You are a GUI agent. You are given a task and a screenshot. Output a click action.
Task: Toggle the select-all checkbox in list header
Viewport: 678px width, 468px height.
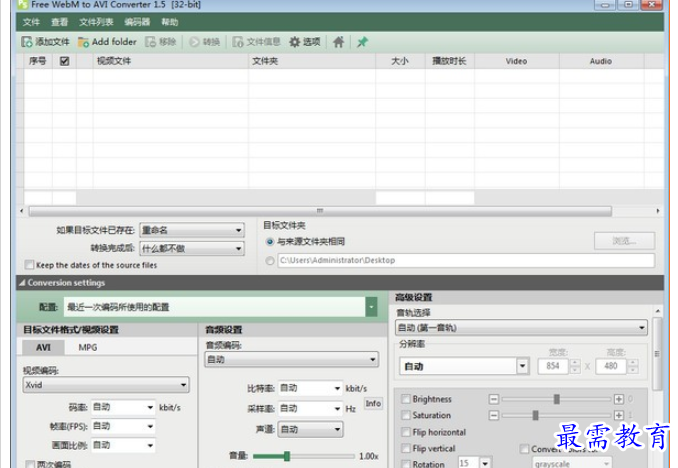64,61
